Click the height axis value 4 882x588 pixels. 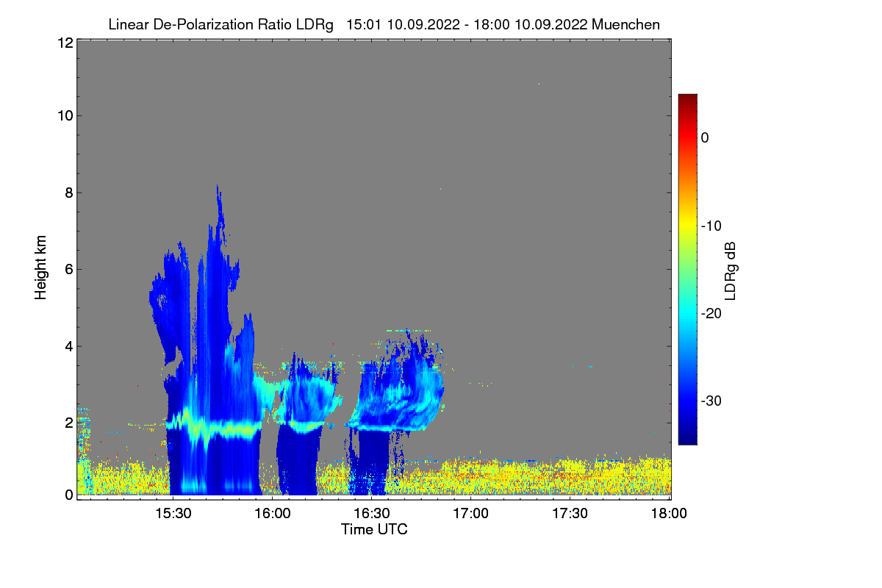[68, 345]
